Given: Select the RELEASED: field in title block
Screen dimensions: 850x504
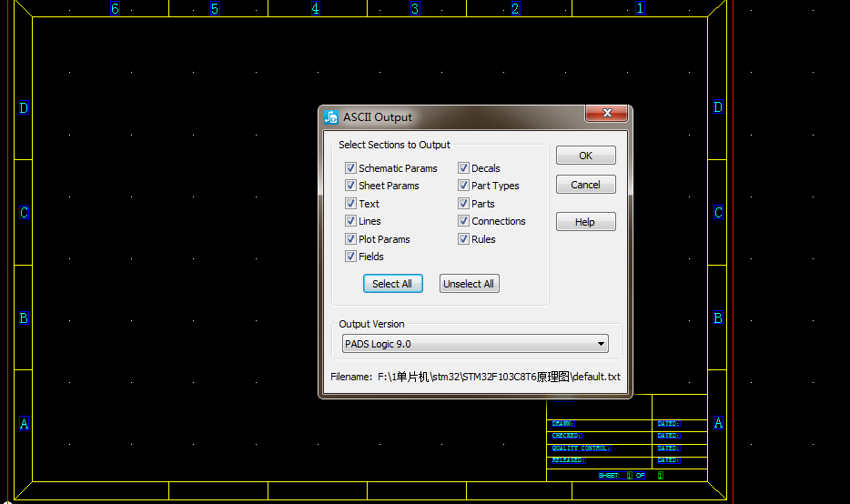Looking at the screenshot, I should (569, 460).
